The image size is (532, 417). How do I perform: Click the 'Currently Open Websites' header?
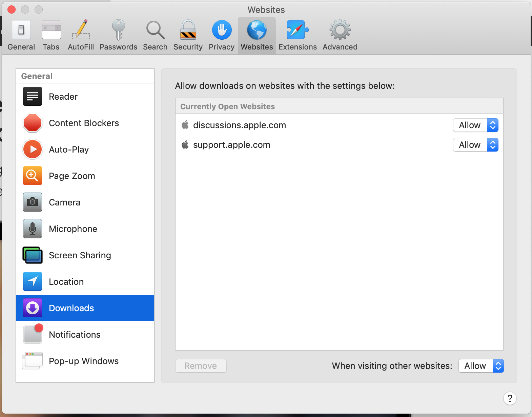[228, 106]
